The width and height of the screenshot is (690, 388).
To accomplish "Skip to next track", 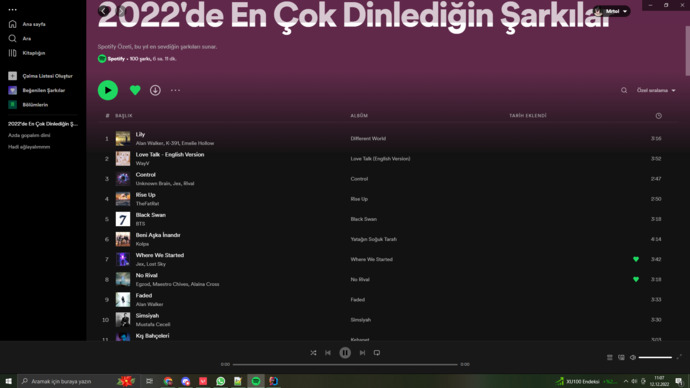I will 362,353.
